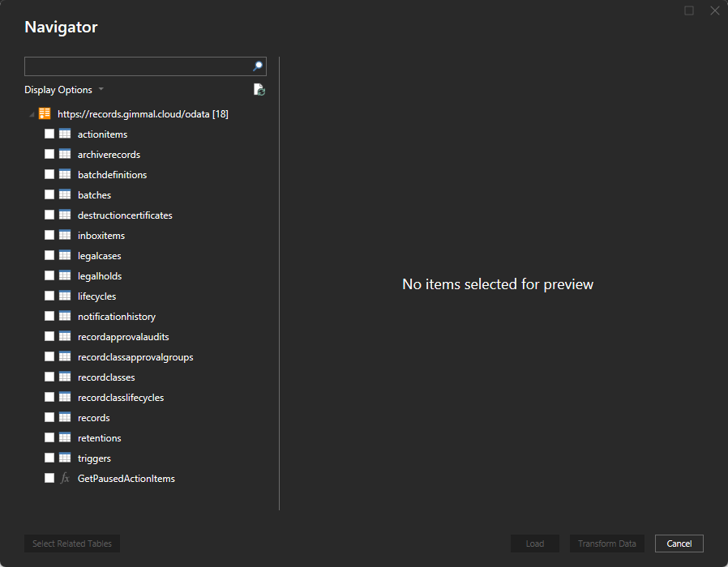The image size is (728, 567).
Task: Click the OData feed source icon
Action: pyautogui.click(x=45, y=114)
